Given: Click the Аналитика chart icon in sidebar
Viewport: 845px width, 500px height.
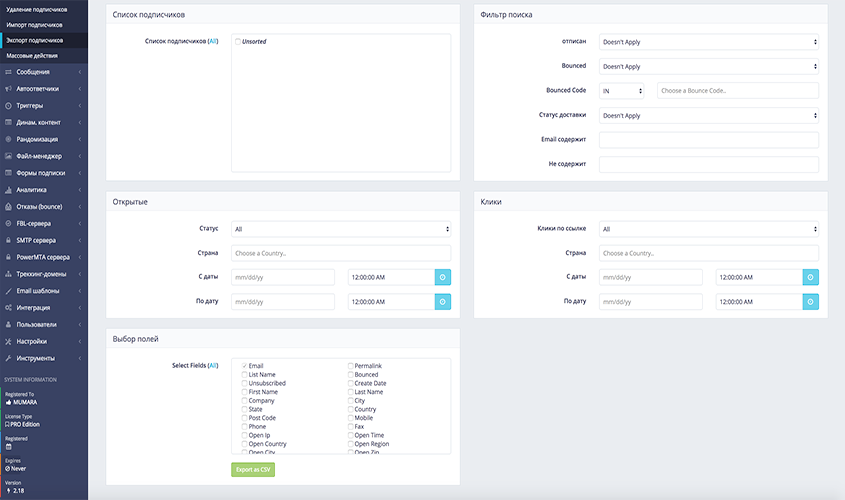Looking at the screenshot, I should (x=9, y=189).
